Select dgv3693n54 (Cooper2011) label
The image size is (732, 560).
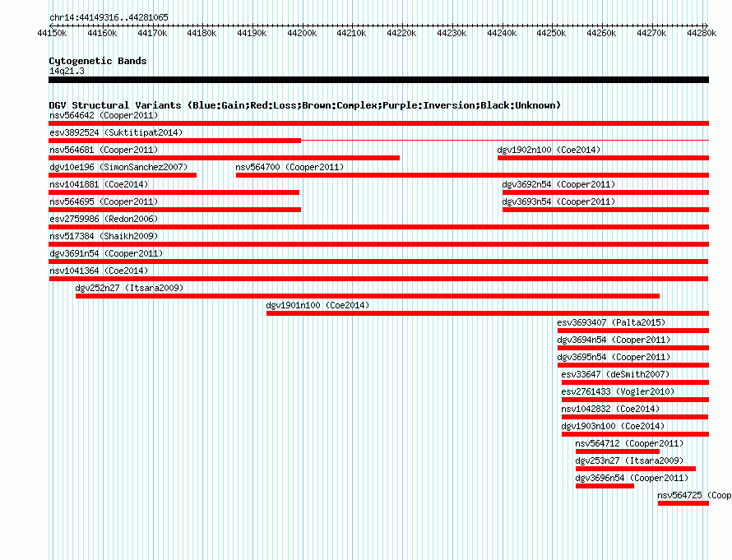coord(558,201)
